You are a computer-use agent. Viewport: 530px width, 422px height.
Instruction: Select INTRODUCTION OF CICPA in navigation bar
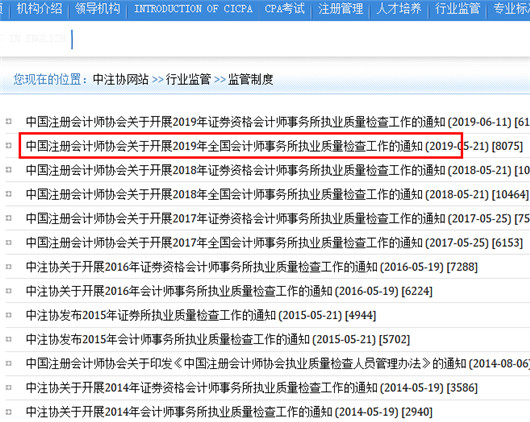coord(193,9)
